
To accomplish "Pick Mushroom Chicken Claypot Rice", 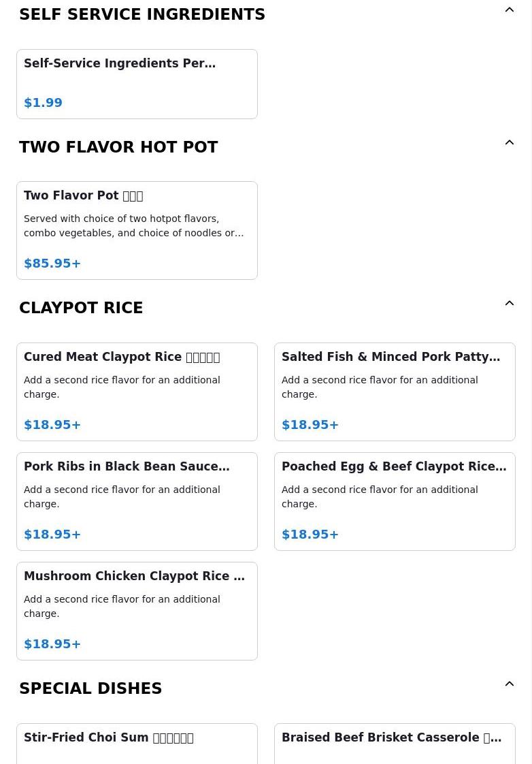I will (x=137, y=610).
